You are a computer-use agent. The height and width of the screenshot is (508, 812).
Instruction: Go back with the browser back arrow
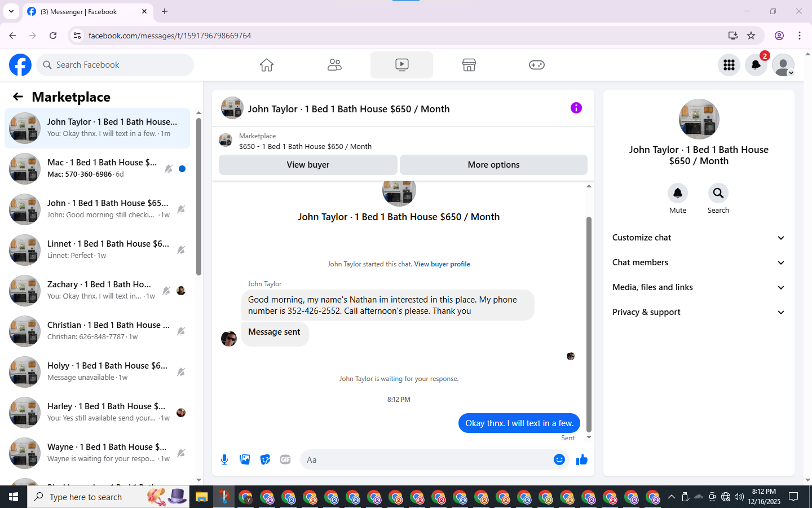click(12, 36)
